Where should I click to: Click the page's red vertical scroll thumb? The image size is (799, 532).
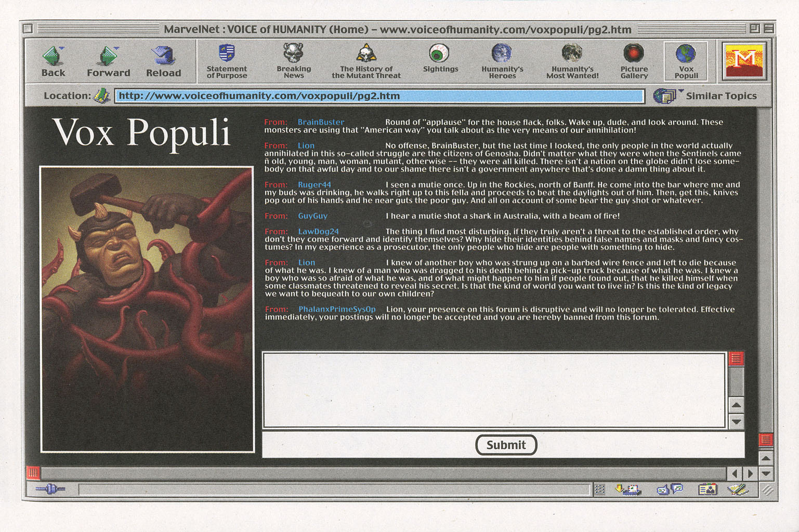point(766,440)
